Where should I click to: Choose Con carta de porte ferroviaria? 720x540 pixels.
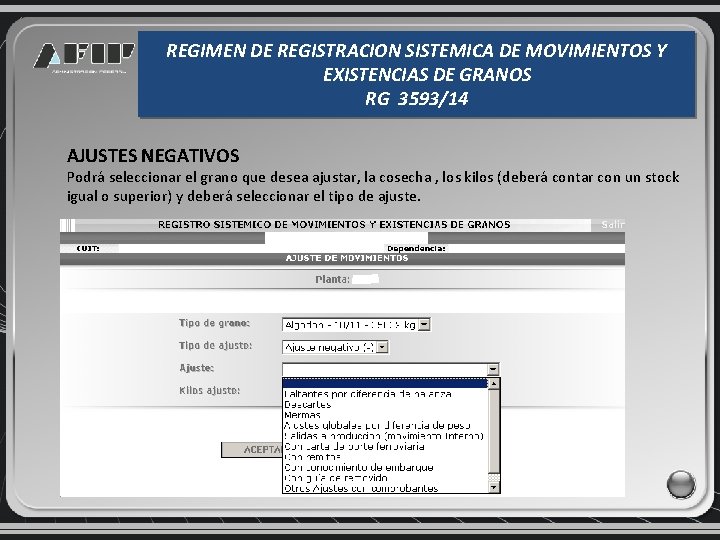pos(354,446)
